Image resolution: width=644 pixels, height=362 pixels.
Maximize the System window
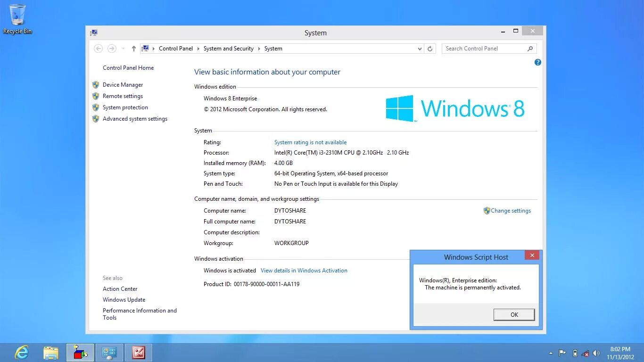point(516,31)
